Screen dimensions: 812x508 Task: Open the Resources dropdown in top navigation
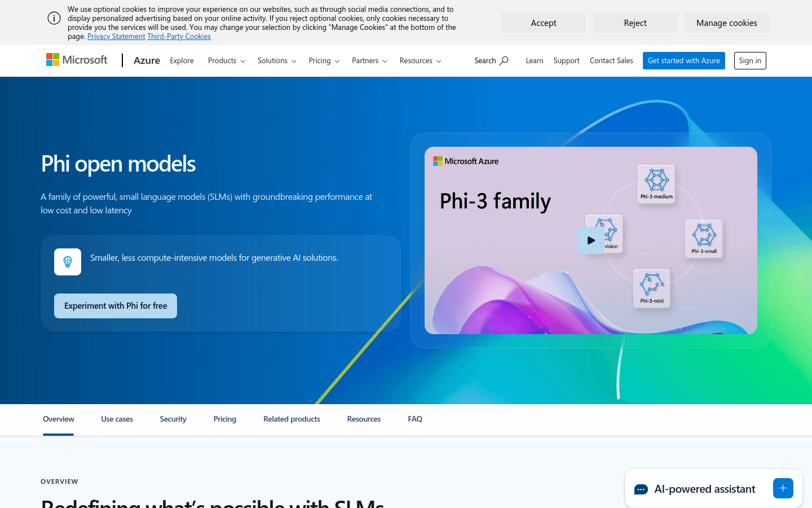[421, 60]
